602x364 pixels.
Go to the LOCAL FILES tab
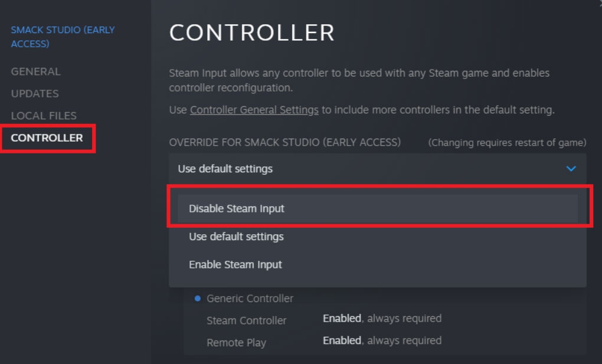[x=44, y=116]
